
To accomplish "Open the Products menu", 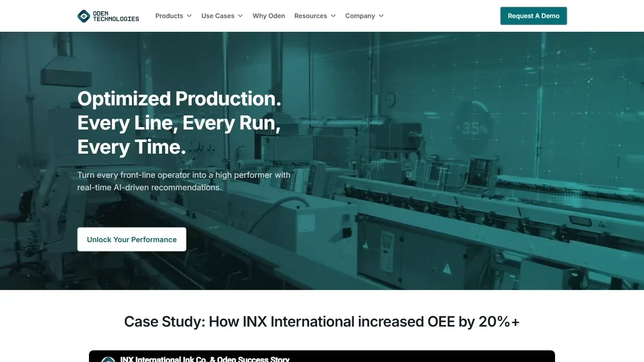I will [169, 16].
